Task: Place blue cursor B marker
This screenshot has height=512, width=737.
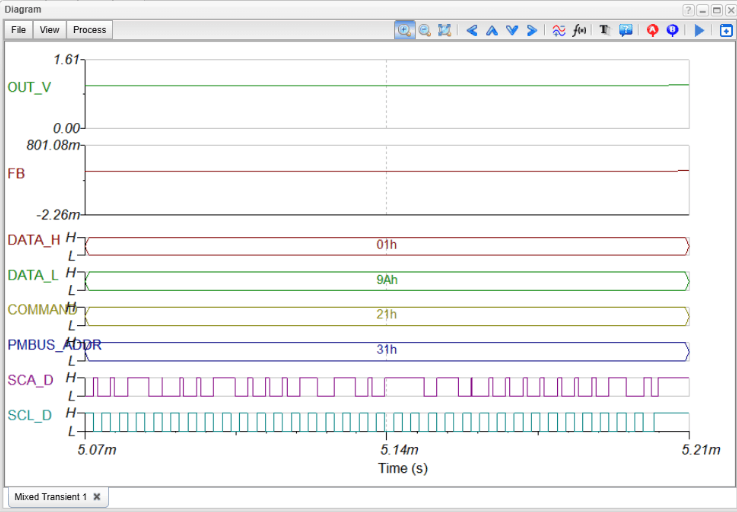Action: (673, 31)
